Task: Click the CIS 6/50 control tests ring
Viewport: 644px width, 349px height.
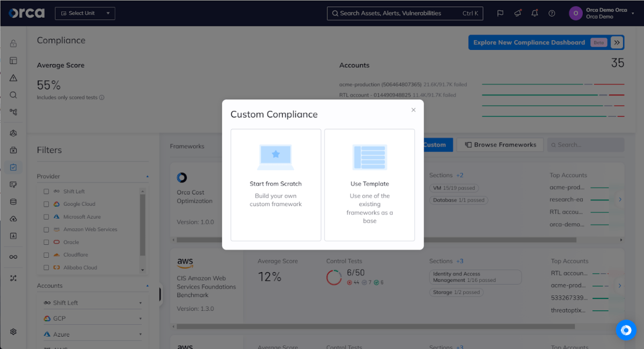Action: point(334,277)
